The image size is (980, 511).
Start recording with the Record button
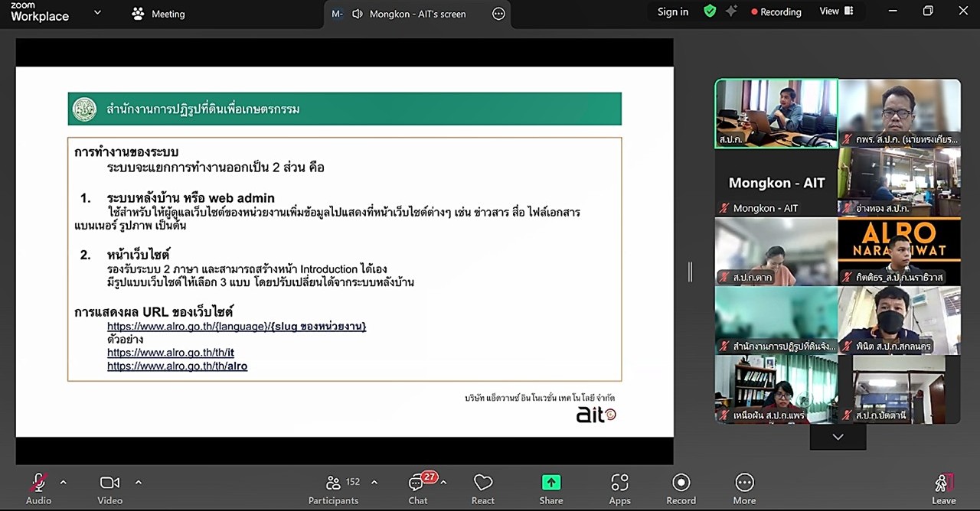[681, 483]
